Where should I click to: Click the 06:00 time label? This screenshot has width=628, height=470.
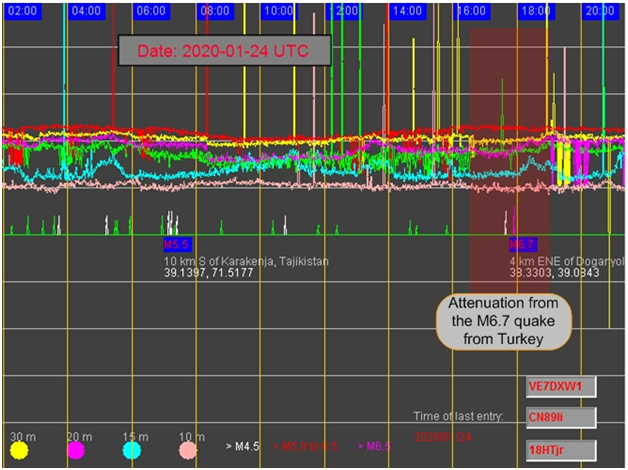pos(151,10)
